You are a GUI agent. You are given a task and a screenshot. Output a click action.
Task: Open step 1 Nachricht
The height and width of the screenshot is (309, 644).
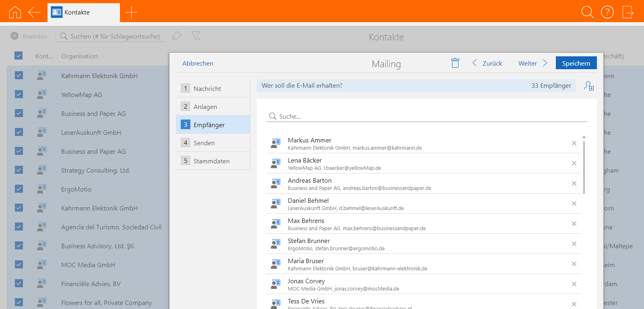click(213, 88)
